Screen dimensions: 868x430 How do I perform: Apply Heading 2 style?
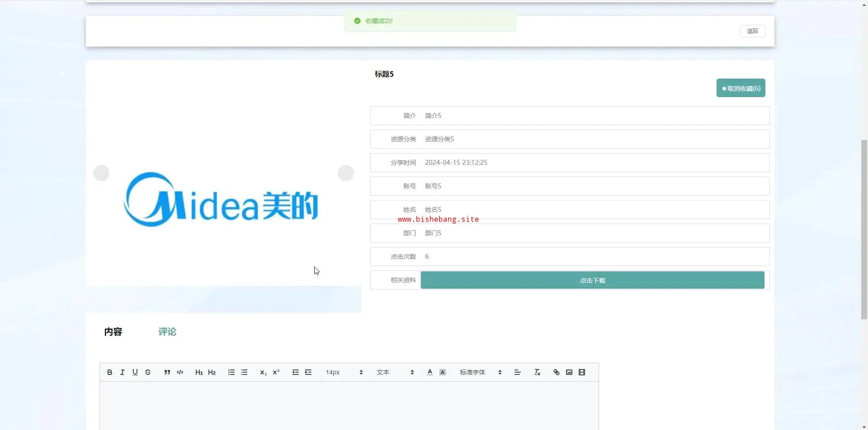(212, 372)
